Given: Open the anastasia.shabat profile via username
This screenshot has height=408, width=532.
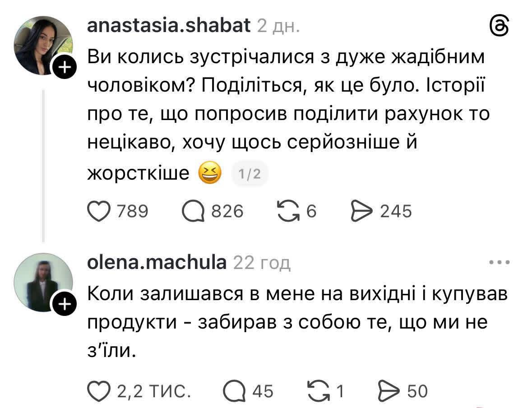Looking at the screenshot, I should [x=169, y=25].
